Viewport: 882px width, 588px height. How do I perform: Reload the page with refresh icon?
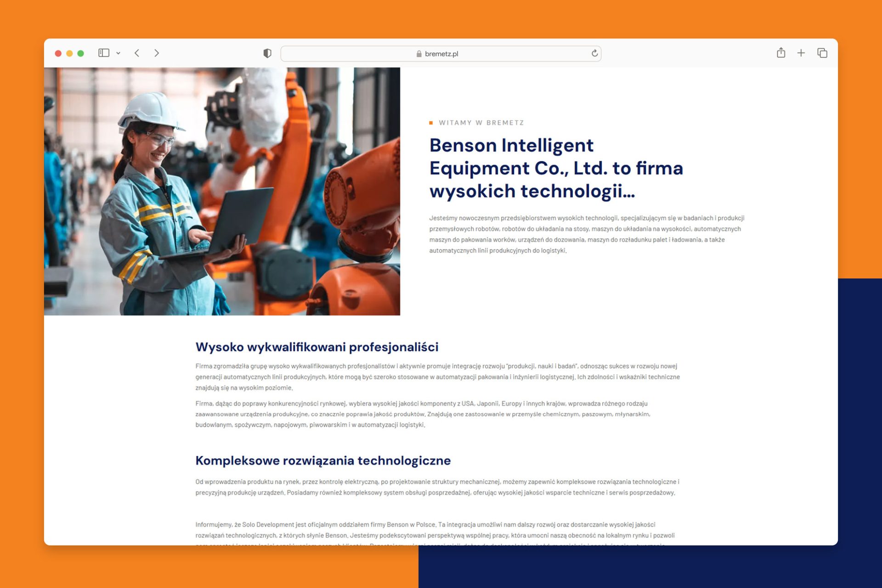(x=594, y=53)
